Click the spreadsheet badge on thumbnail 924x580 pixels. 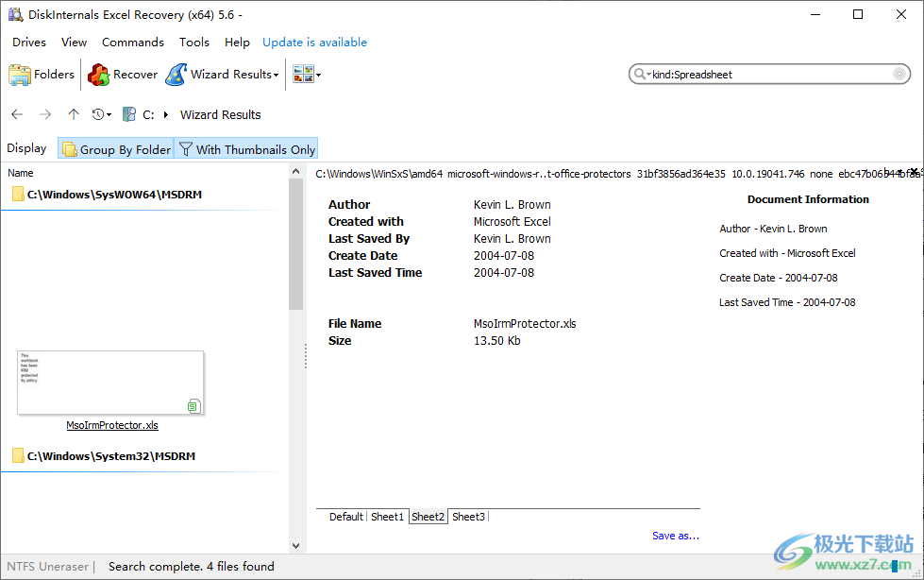click(193, 406)
